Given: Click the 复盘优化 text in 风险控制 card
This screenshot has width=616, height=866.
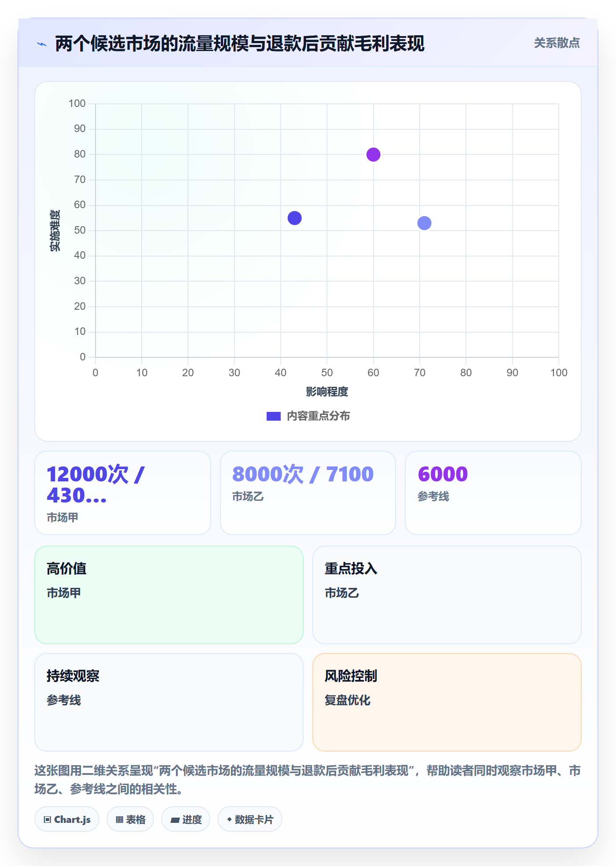Looking at the screenshot, I should pos(348,700).
